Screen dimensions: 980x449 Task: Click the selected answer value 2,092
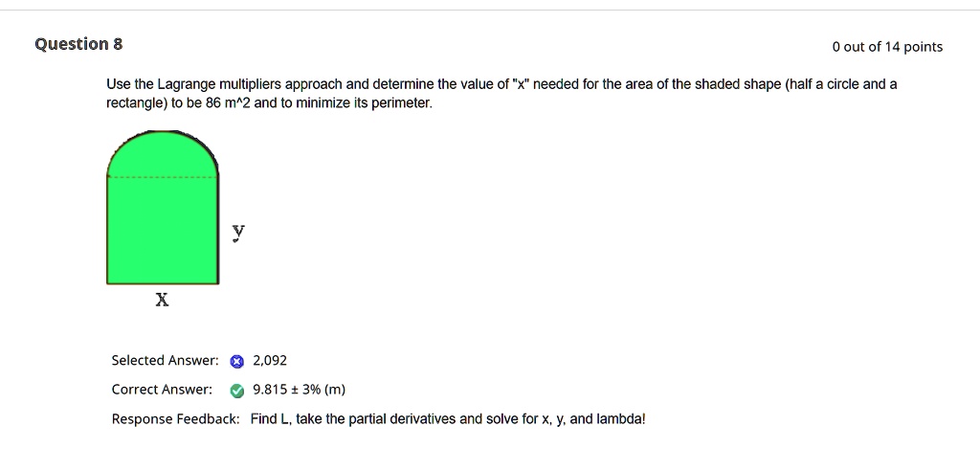[x=270, y=360]
